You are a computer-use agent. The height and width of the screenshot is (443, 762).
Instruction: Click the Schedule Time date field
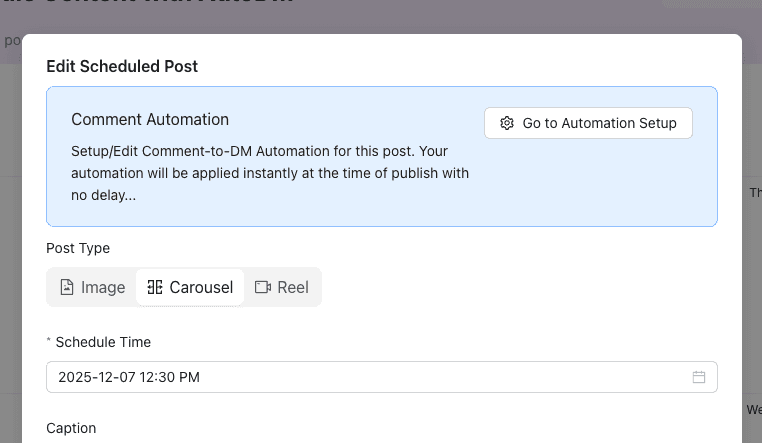[381, 377]
